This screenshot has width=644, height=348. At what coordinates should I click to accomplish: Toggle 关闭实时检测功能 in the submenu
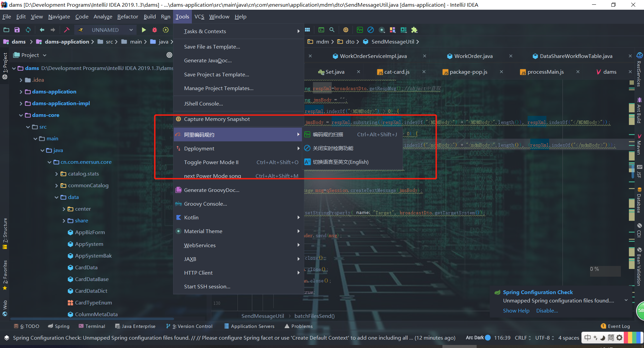353,148
